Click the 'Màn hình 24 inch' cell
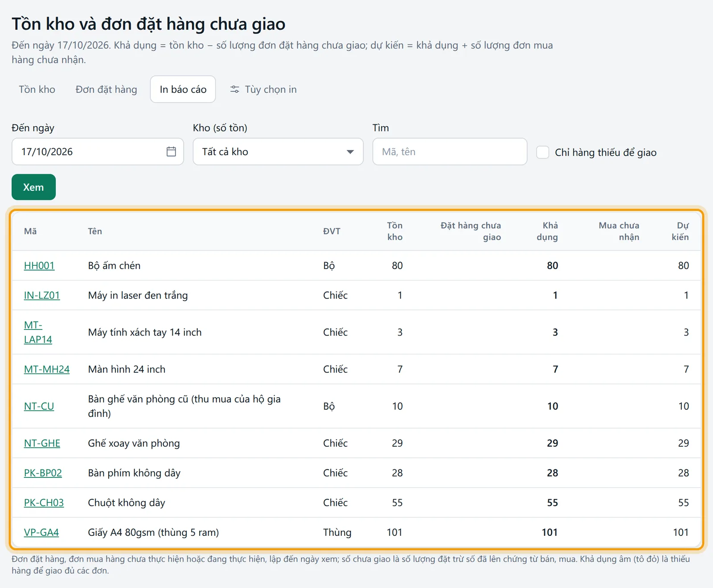Image resolution: width=713 pixels, height=588 pixels. (127, 369)
